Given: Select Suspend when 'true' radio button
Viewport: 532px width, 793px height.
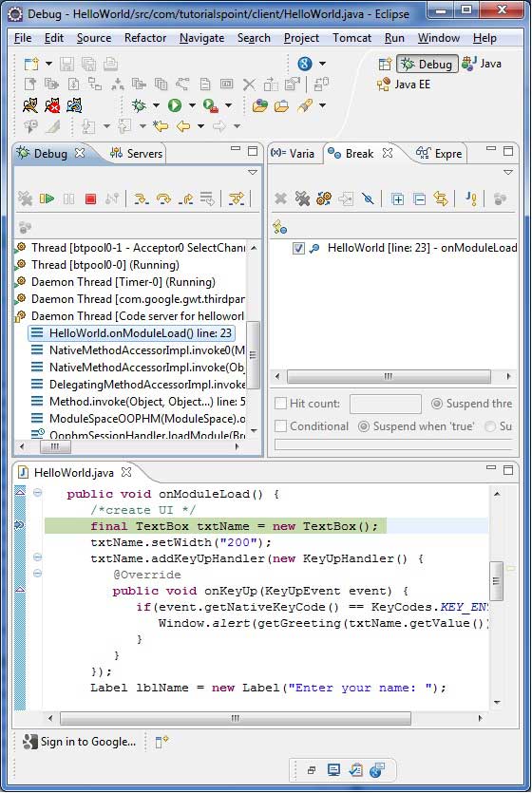Looking at the screenshot, I should pos(363,426).
